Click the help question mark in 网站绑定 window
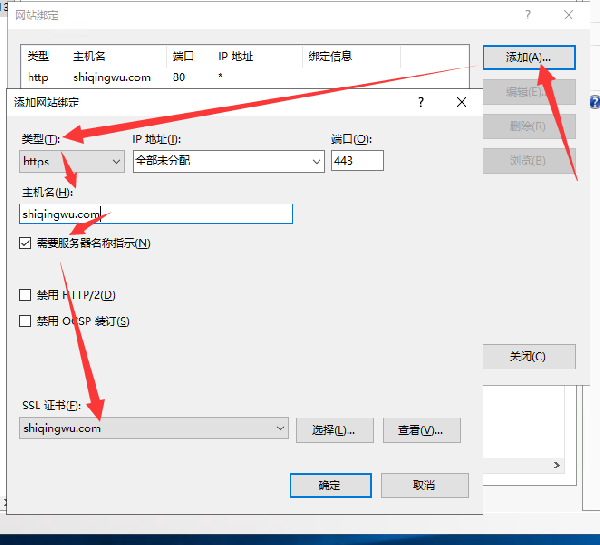 point(528,15)
